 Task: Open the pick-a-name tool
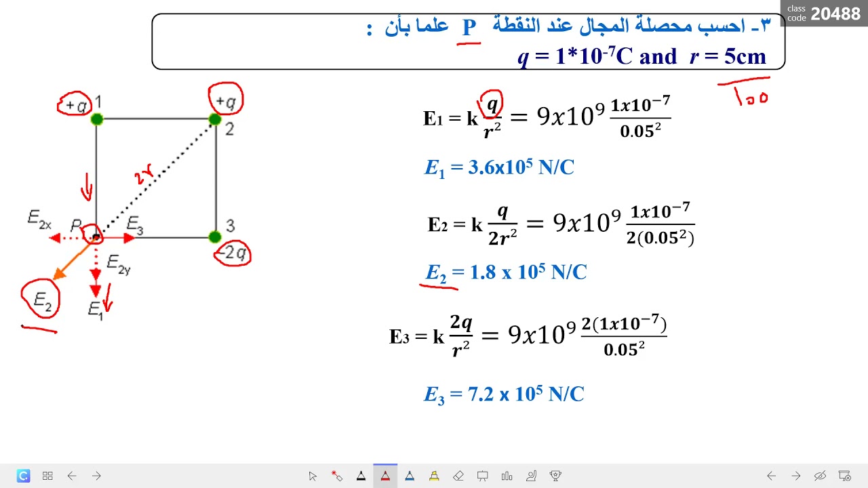click(x=532, y=476)
